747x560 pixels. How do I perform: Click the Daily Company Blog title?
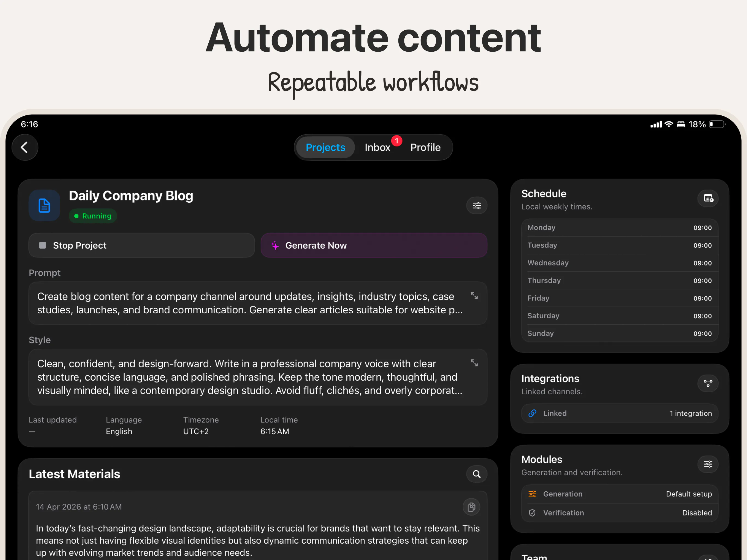131,196
